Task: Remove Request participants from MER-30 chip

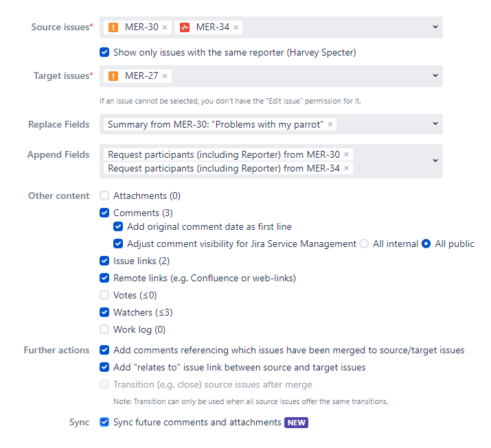Action: pyautogui.click(x=346, y=155)
